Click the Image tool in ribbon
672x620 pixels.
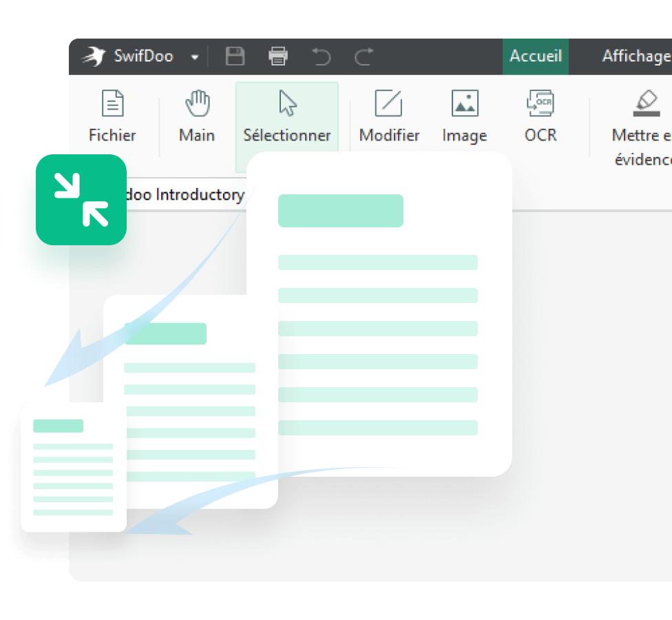[465, 116]
